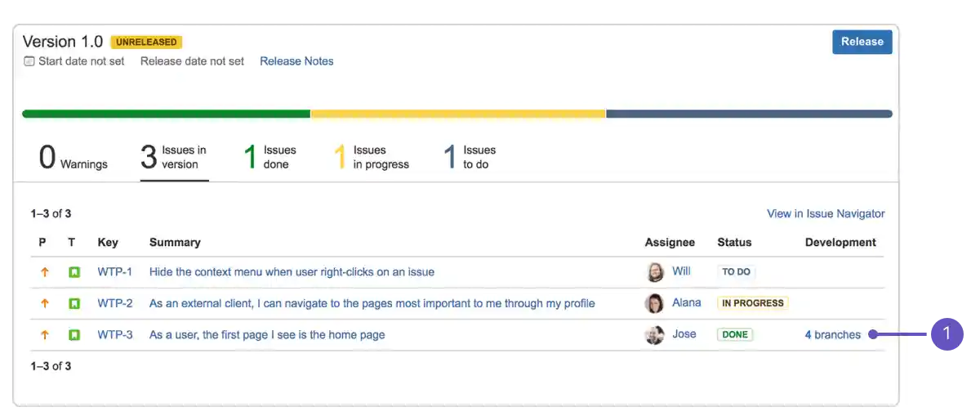Open the 4 branches development link
Image resolution: width=980 pixels, height=416 pixels.
832,334
